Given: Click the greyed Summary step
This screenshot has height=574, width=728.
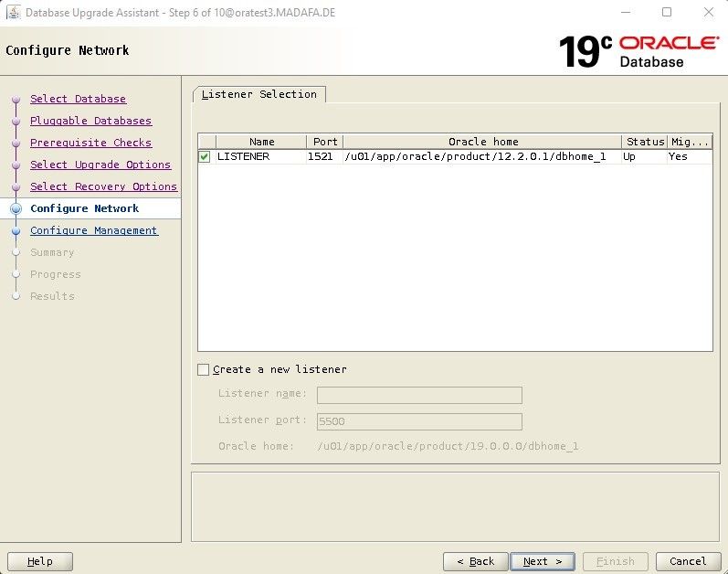Looking at the screenshot, I should pos(52,252).
